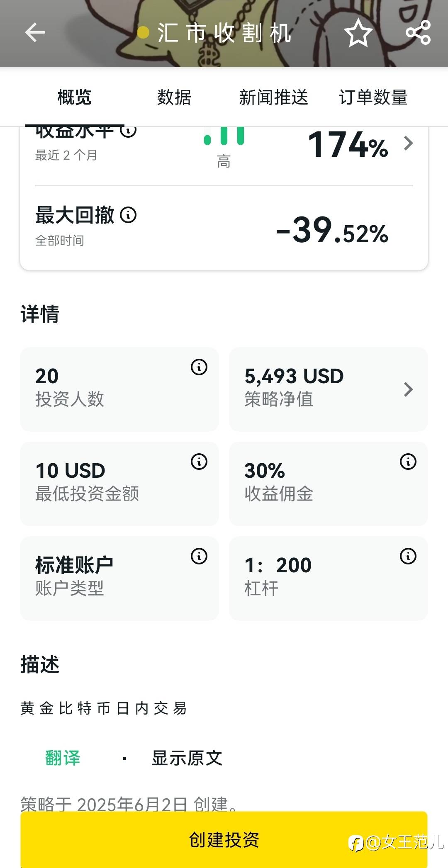Open info icon on 标准账户 card
Screen dimensions: 448x868
(x=199, y=556)
